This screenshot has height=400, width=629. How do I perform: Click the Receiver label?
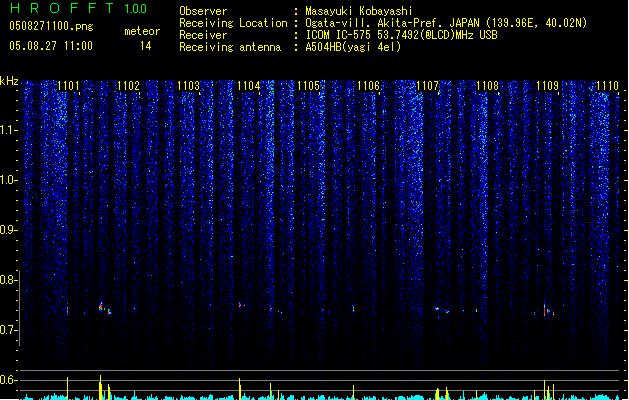click(203, 35)
